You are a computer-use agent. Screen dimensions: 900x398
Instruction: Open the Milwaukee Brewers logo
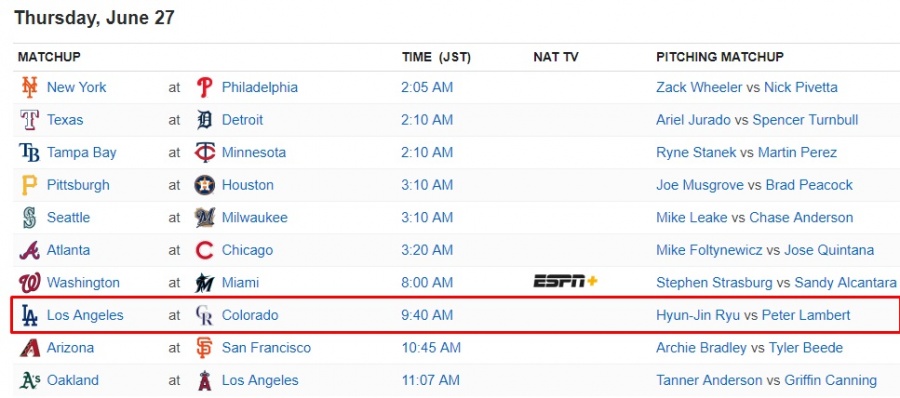204,218
